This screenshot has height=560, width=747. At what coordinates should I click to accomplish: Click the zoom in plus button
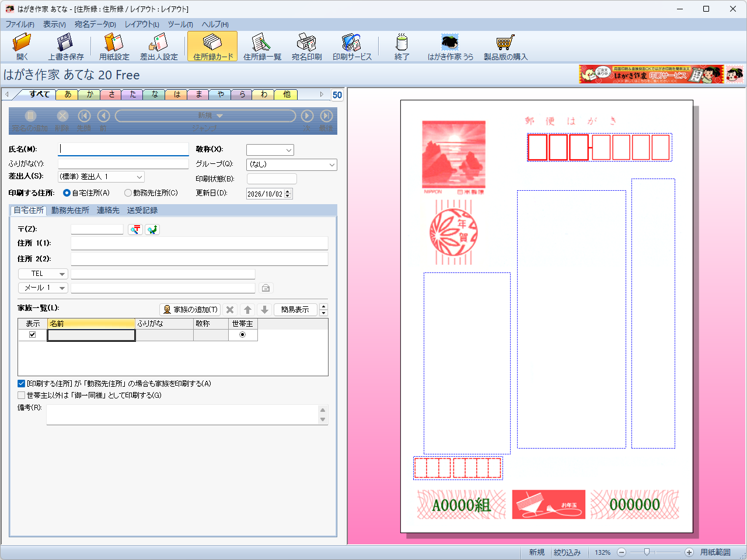pyautogui.click(x=689, y=552)
